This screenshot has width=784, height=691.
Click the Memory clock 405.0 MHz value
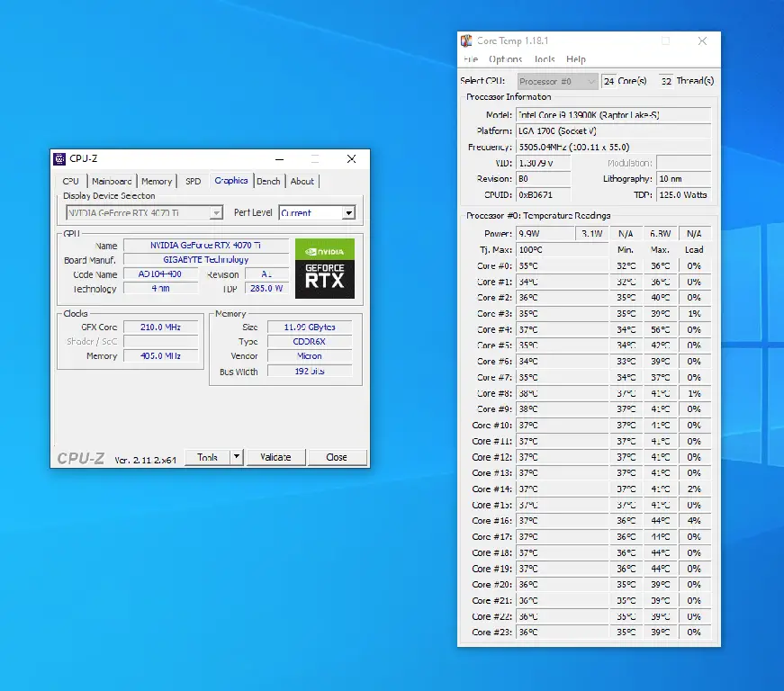pyautogui.click(x=160, y=355)
